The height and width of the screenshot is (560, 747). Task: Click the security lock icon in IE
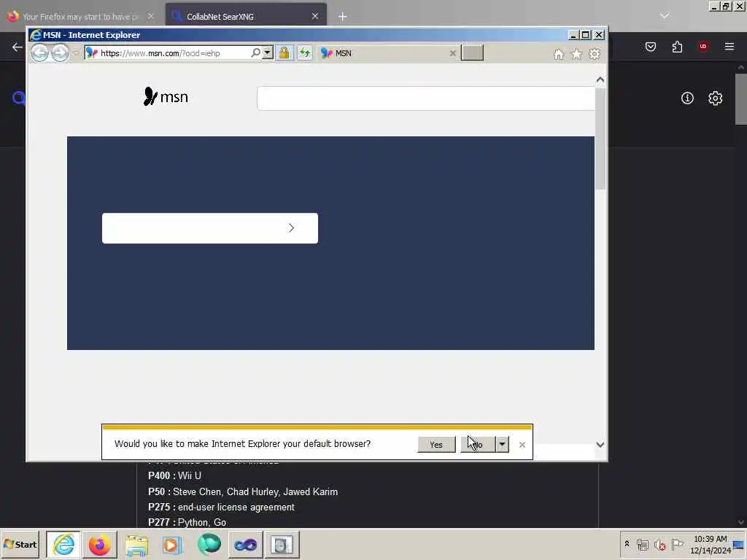pyautogui.click(x=284, y=52)
